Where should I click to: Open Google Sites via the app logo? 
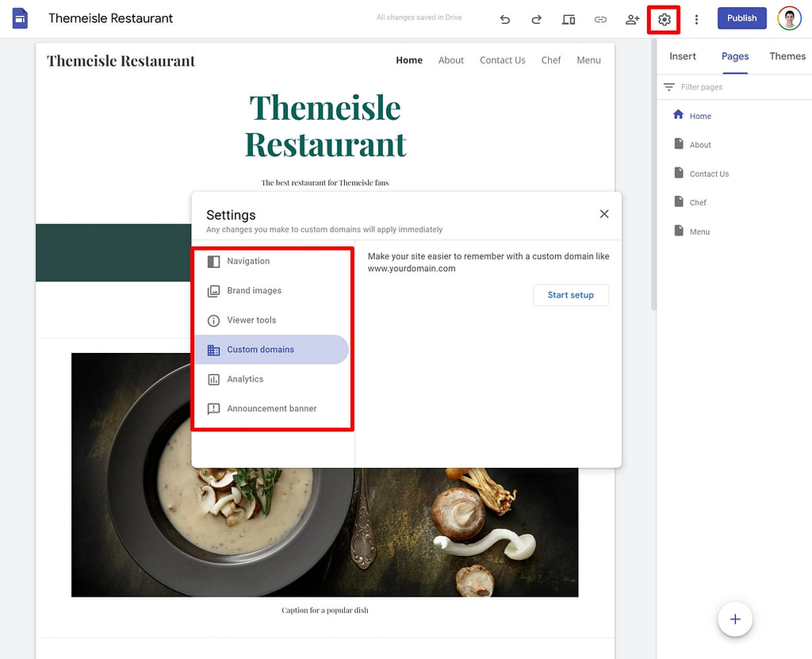tap(20, 17)
